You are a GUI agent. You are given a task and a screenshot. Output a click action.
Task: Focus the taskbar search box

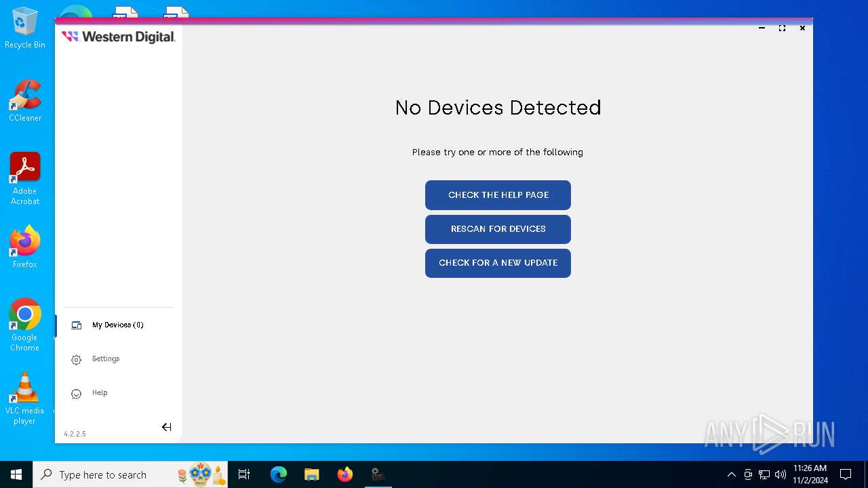pyautogui.click(x=130, y=474)
